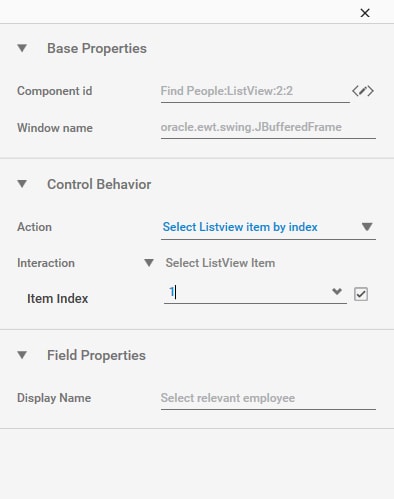Click the Field Properties heading
394x499 pixels.
click(96, 355)
